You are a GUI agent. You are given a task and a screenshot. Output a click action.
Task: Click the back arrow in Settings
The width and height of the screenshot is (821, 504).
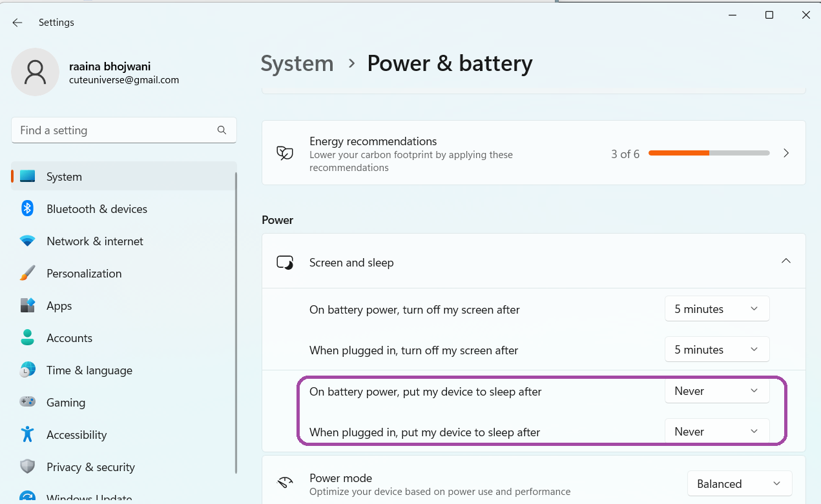(x=17, y=23)
